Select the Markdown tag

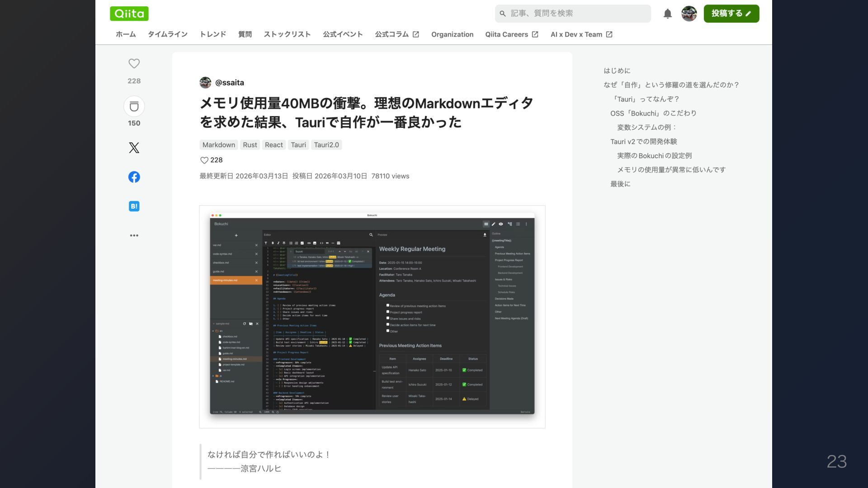(219, 145)
